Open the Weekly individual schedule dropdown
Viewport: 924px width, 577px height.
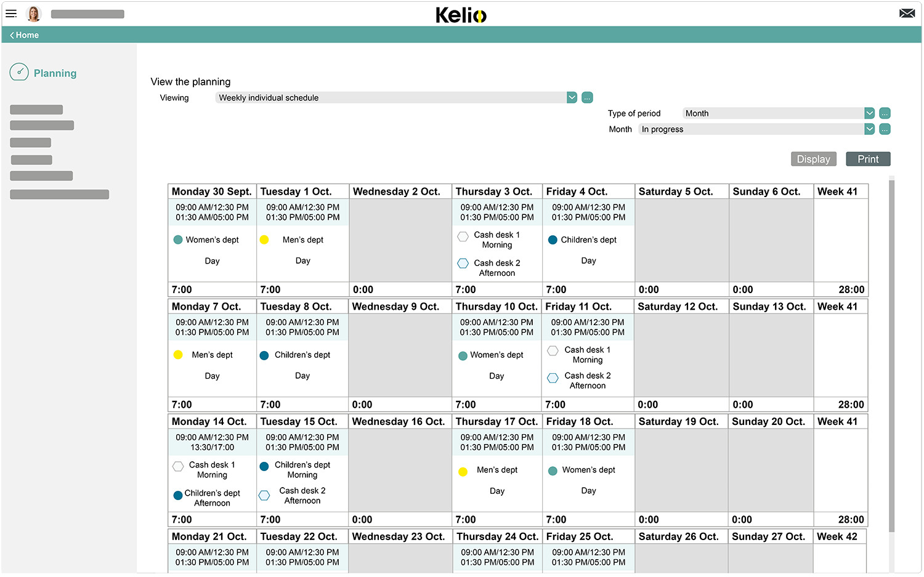(571, 97)
